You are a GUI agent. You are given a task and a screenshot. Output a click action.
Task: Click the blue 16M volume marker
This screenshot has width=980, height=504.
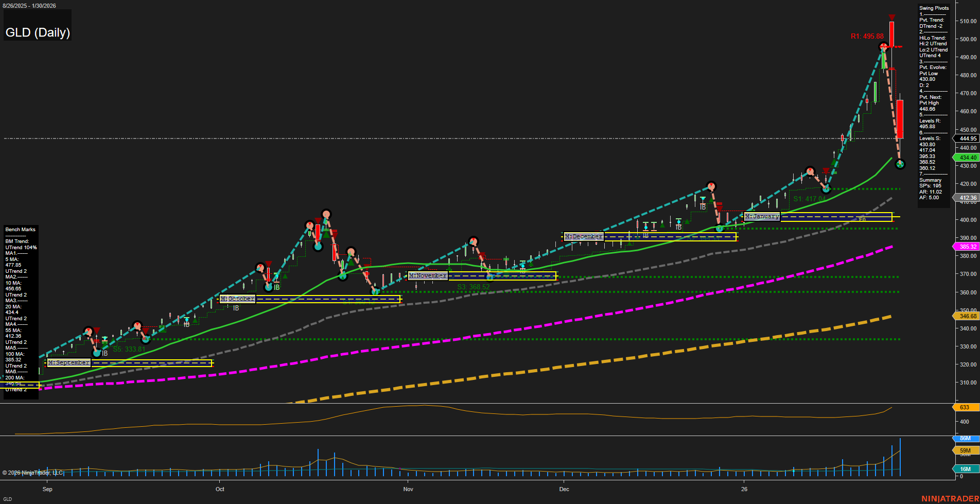(x=965, y=469)
